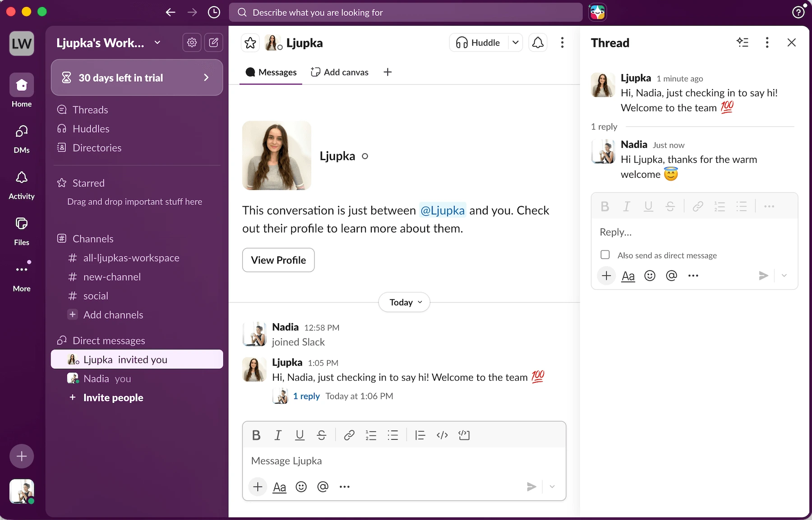Viewport: 812px width, 520px height.
Task: Star the Ljupka conversation
Action: (250, 43)
